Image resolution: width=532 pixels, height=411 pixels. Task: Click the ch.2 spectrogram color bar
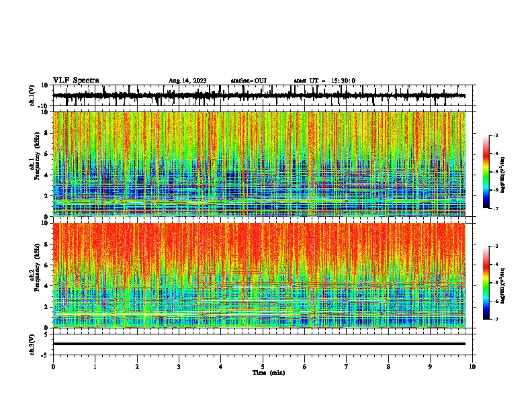coord(486,283)
